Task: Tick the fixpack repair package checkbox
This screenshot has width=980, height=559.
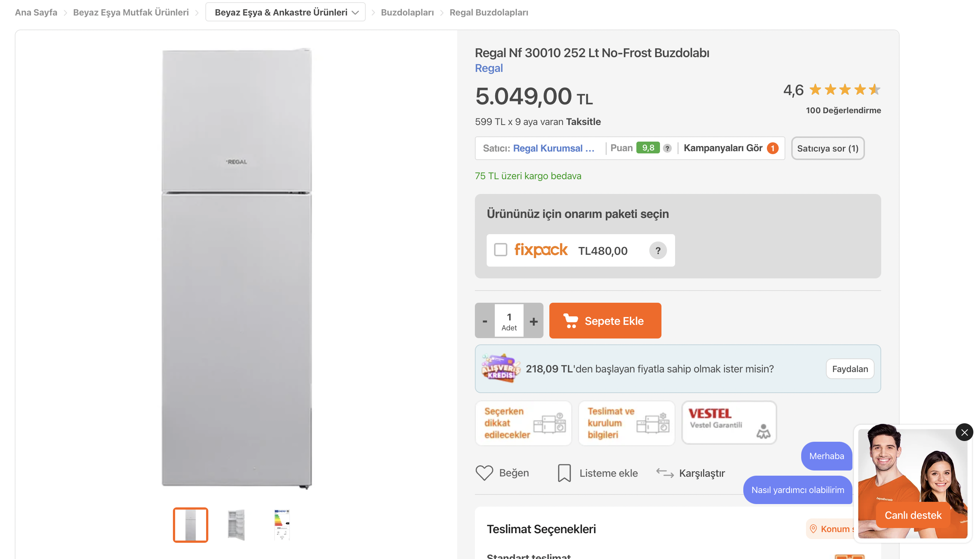Action: [x=500, y=250]
